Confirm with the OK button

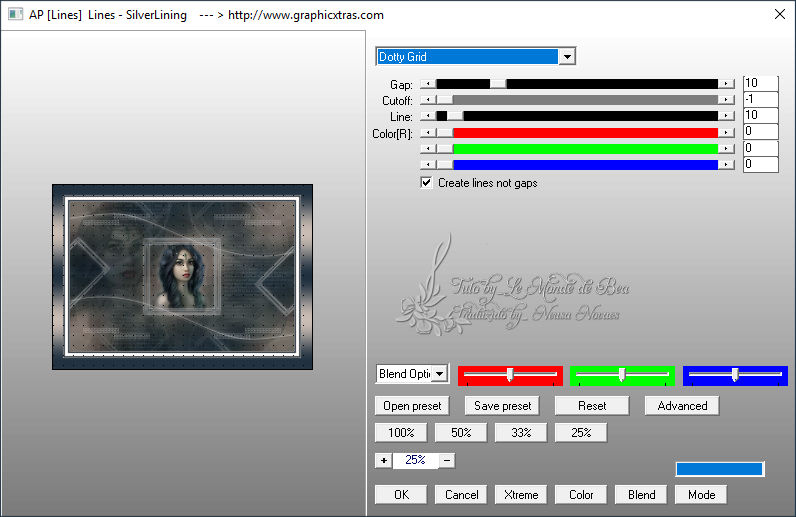click(x=401, y=495)
